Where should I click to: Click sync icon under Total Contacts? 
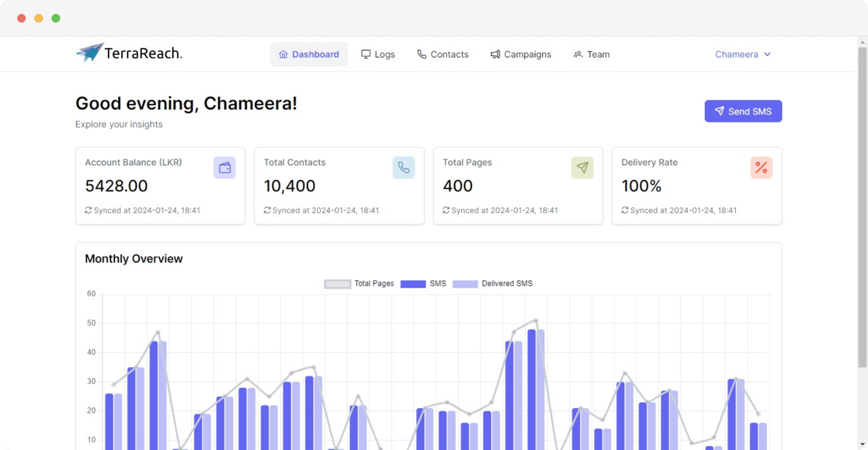267,211
